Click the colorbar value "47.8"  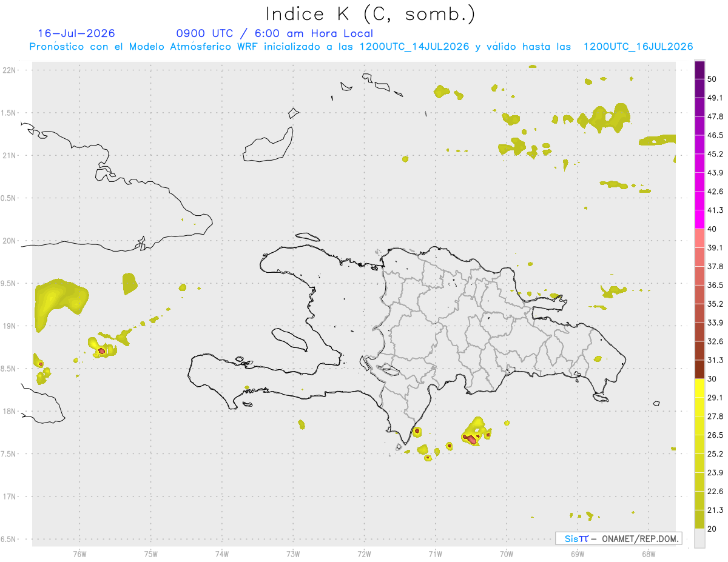715,116
